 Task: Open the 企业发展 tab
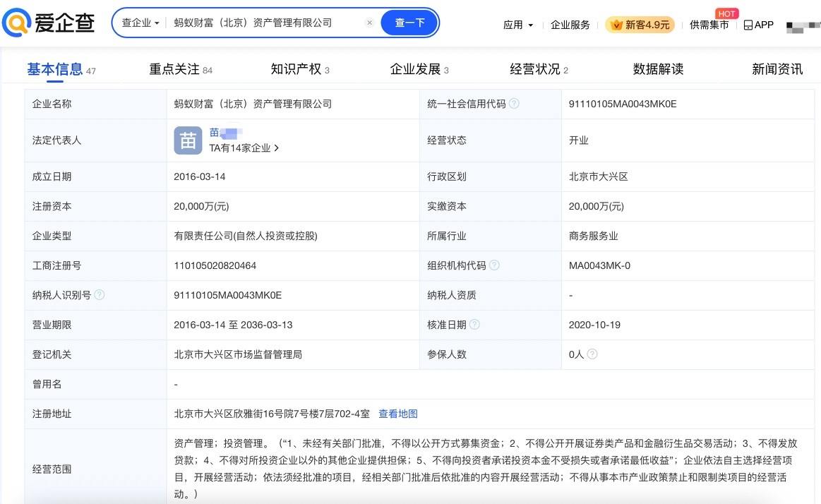[419, 69]
